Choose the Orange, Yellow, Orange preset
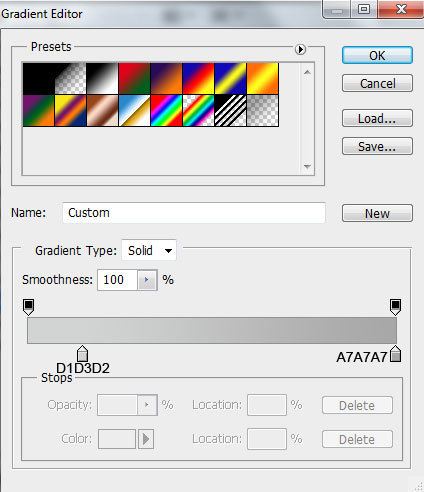This screenshot has height=492, width=424. (x=262, y=79)
